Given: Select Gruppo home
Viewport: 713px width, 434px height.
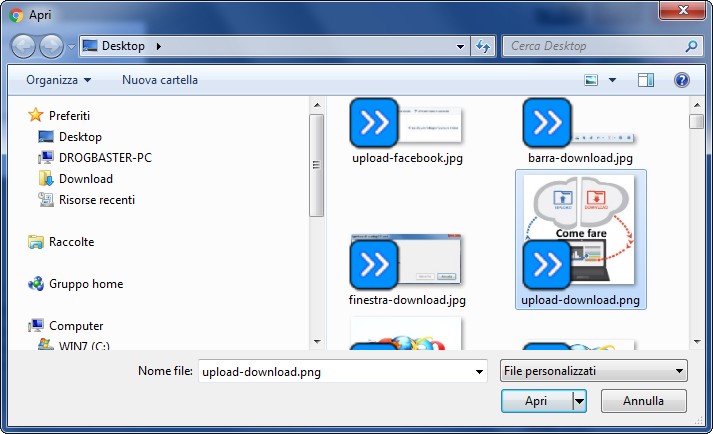Looking at the screenshot, I should tap(86, 284).
